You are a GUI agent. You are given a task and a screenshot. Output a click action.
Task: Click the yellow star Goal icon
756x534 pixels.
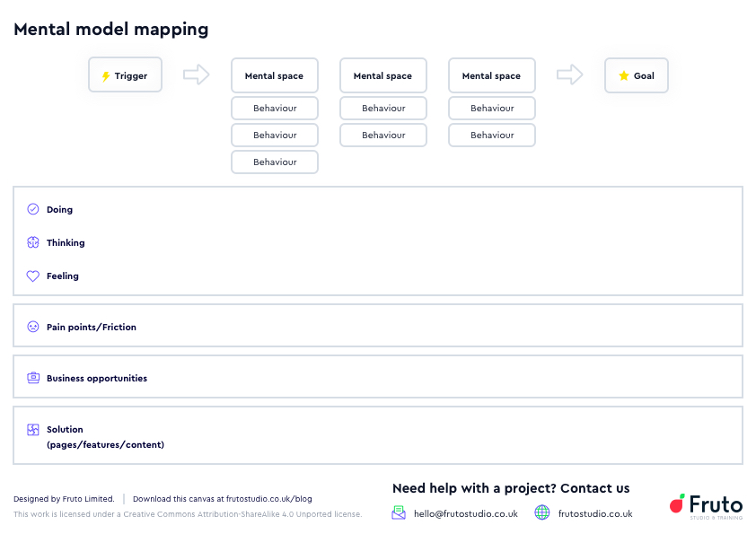624,76
